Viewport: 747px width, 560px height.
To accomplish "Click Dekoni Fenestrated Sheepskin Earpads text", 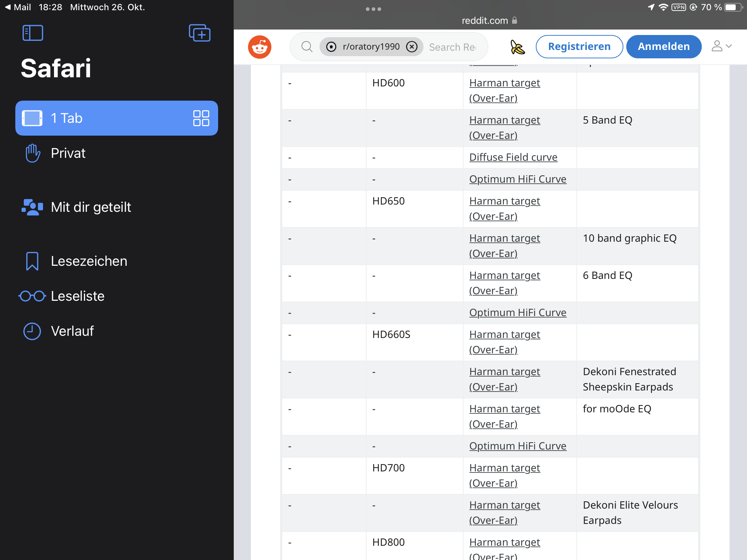I will (x=629, y=379).
